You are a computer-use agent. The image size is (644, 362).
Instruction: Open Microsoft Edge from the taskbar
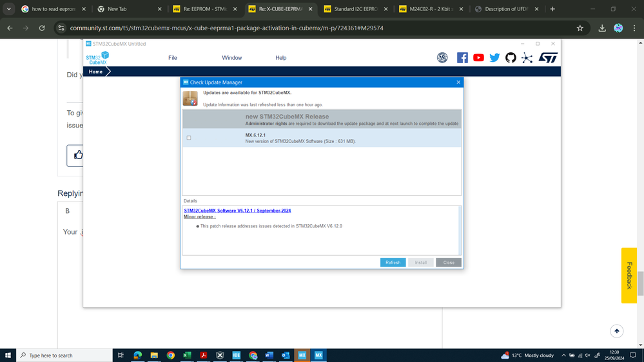pyautogui.click(x=137, y=356)
